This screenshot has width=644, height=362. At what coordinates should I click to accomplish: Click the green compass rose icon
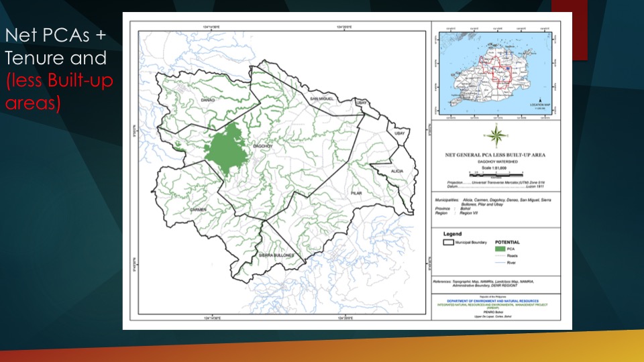click(496, 137)
